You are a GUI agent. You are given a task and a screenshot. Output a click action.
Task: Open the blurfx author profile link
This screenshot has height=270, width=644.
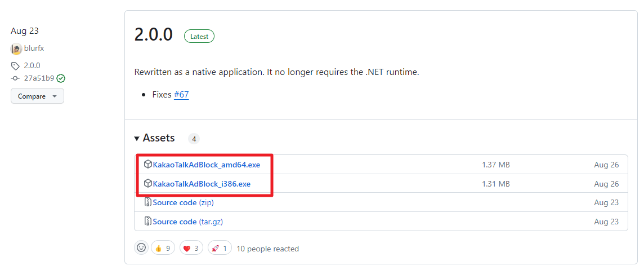pos(34,48)
